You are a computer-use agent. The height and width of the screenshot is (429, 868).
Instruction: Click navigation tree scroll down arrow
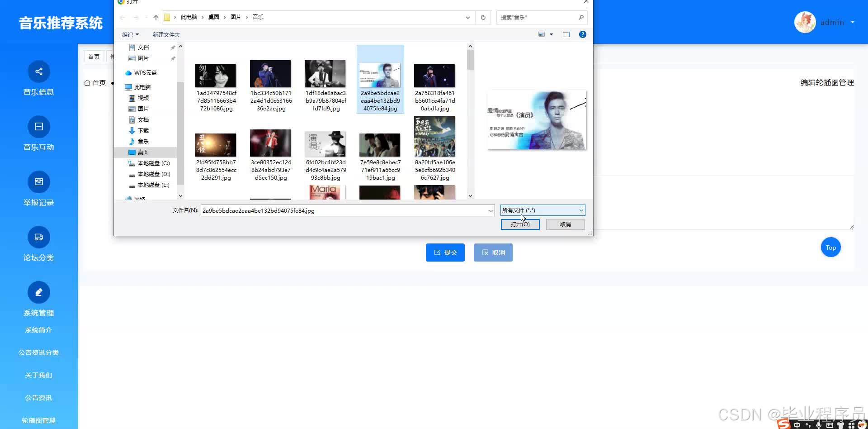180,196
